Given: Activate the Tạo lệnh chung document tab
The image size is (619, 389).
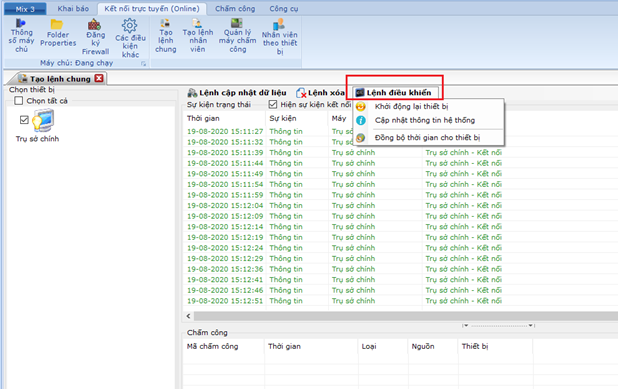Looking at the screenshot, I should click(x=60, y=79).
